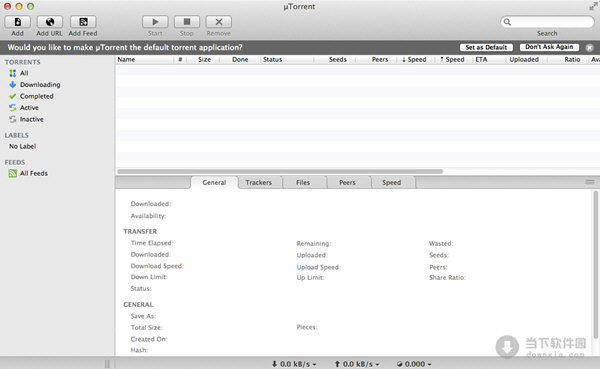The width and height of the screenshot is (600, 369).
Task: Select No Label in sidebar
Action: pos(23,146)
